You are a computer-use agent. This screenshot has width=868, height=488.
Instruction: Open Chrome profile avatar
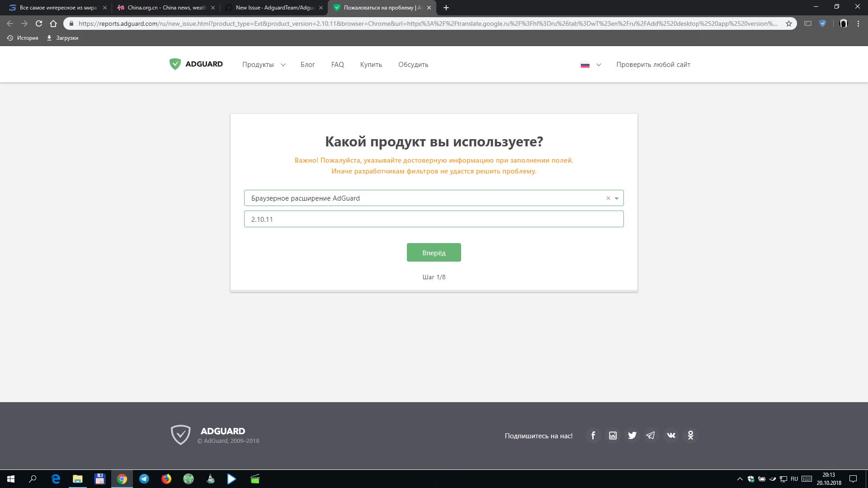(x=844, y=23)
